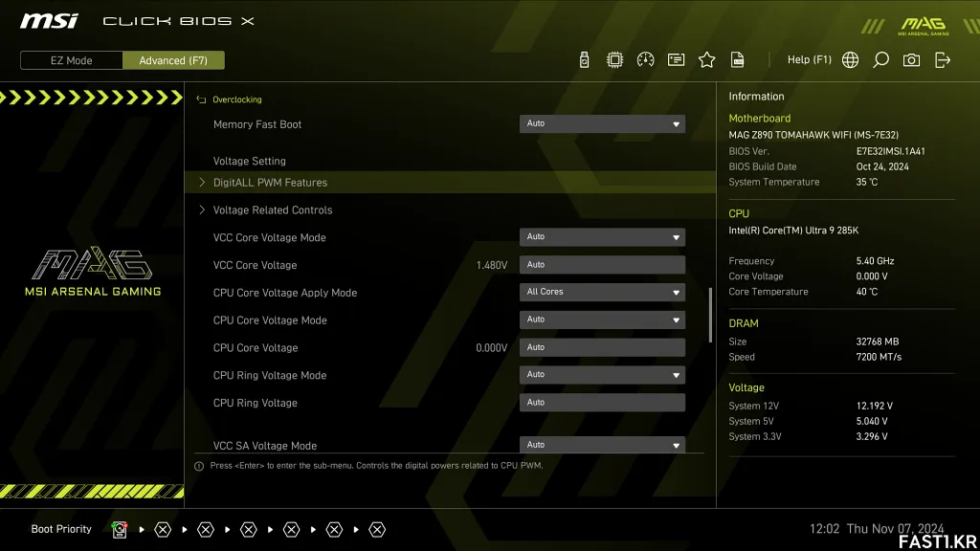
Task: Click System 12V value 12.192 V
Action: tap(874, 406)
